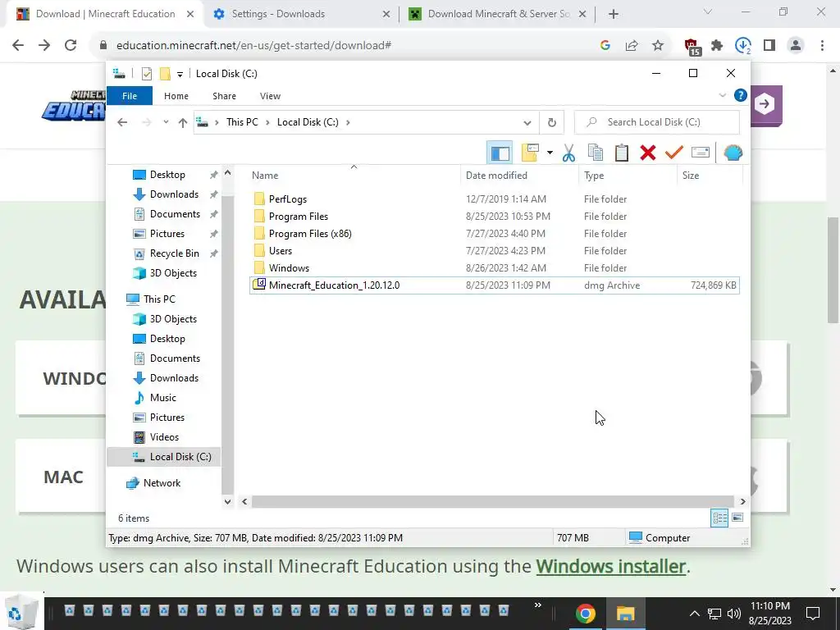840x630 pixels.
Task: Sort by Type column header
Action: (x=628, y=176)
